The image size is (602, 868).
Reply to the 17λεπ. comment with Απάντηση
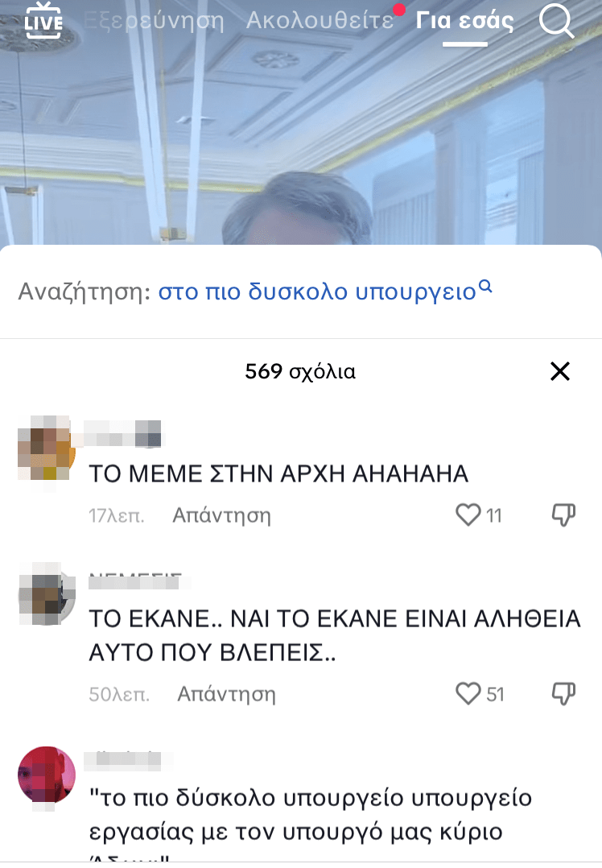point(222,515)
